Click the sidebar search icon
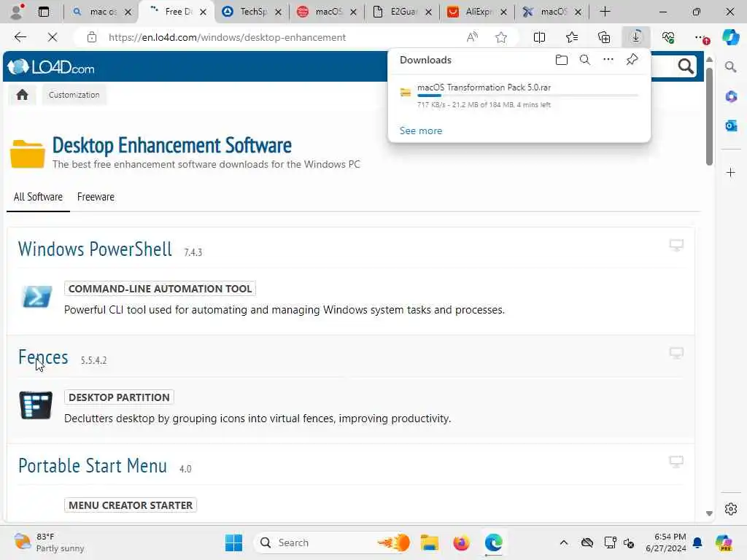 pos(731,67)
